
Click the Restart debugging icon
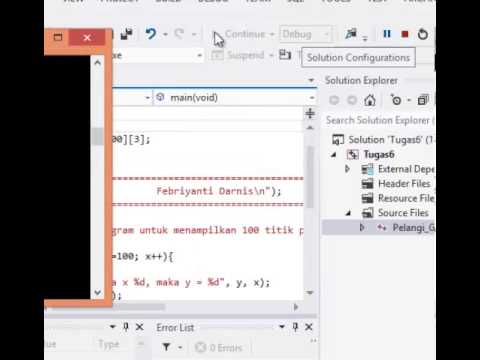[423, 34]
